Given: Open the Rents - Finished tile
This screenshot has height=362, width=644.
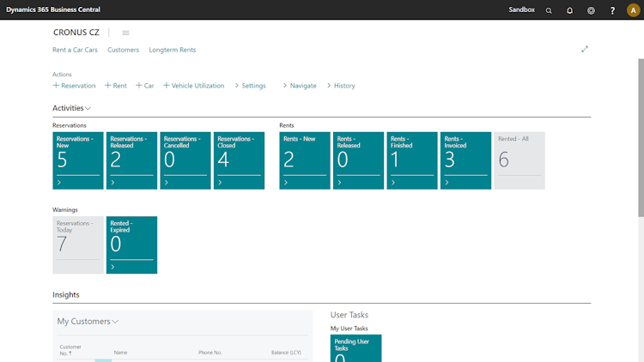Looking at the screenshot, I should 412,160.
